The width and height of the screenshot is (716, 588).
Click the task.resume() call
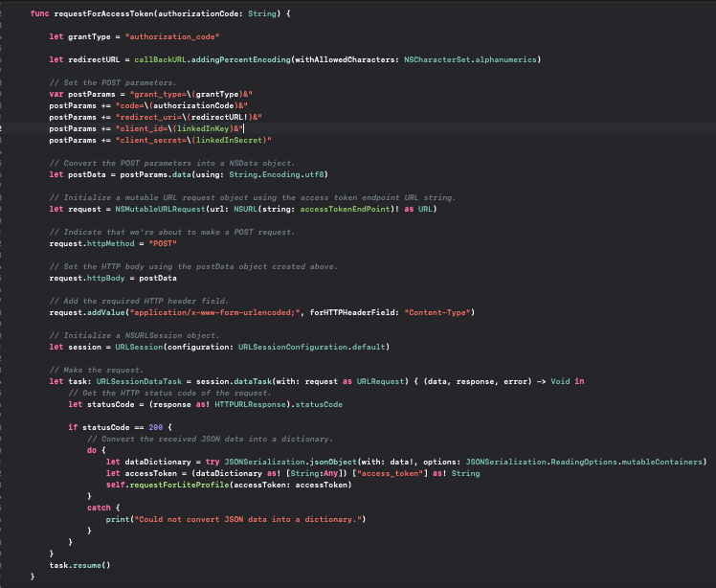(79, 565)
